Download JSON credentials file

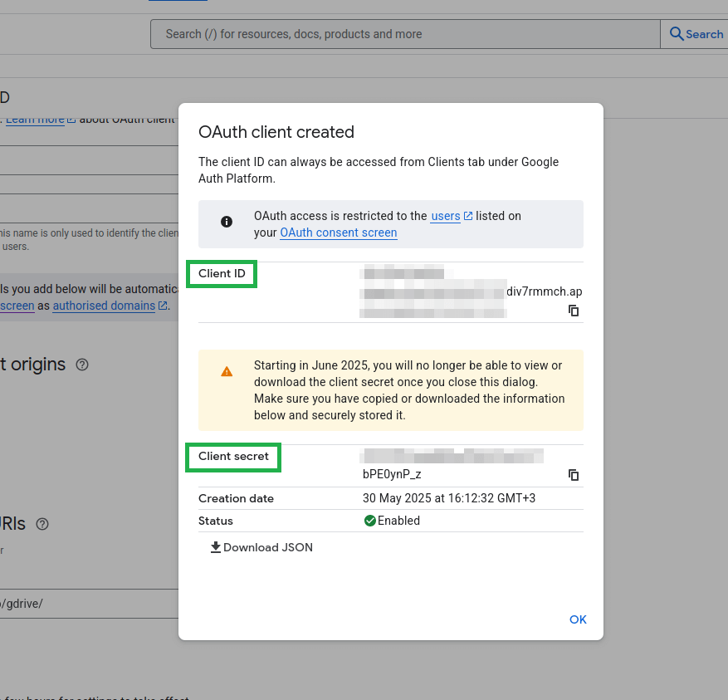click(x=261, y=547)
